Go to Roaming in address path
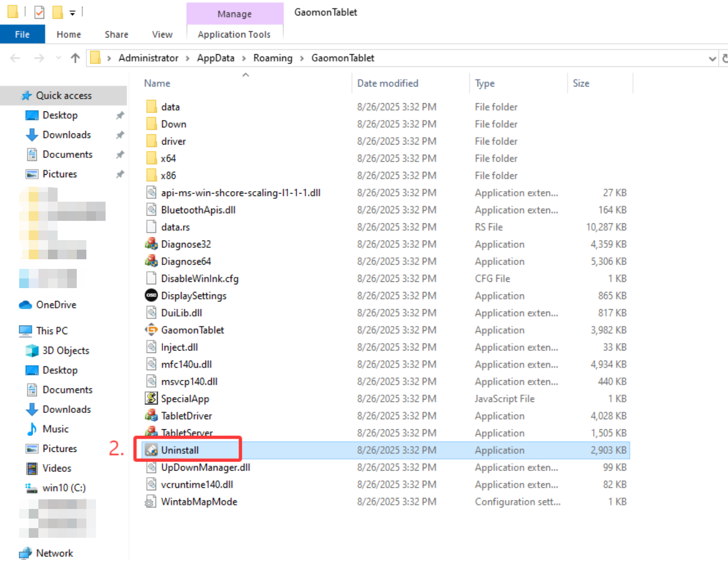 273,58
